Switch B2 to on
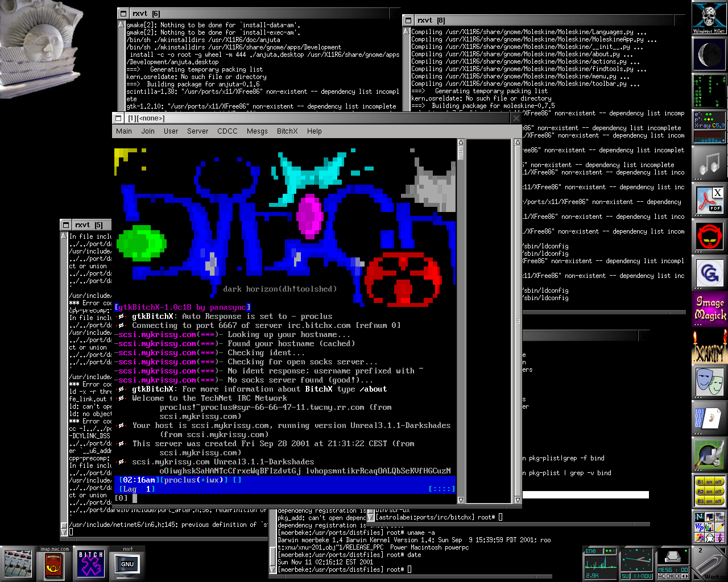 (x=709, y=492)
